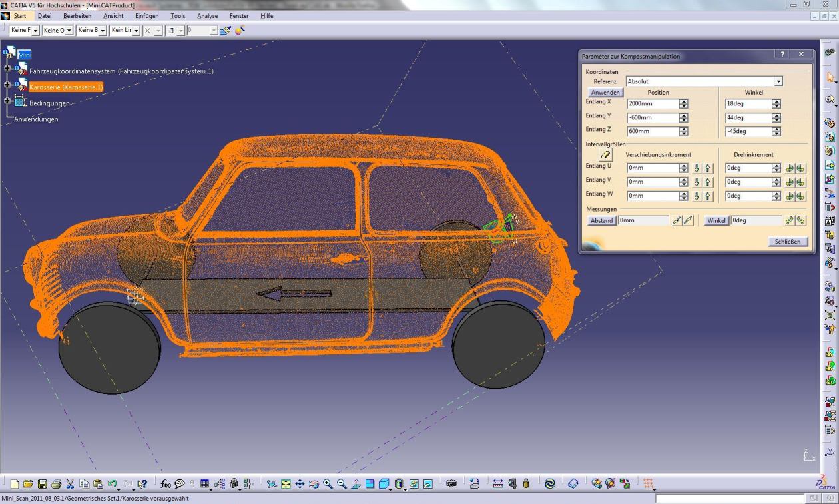Expand the Fahrzeugkoordinatensystem tree node
Screen dimensions: 839x504
click(x=7, y=68)
